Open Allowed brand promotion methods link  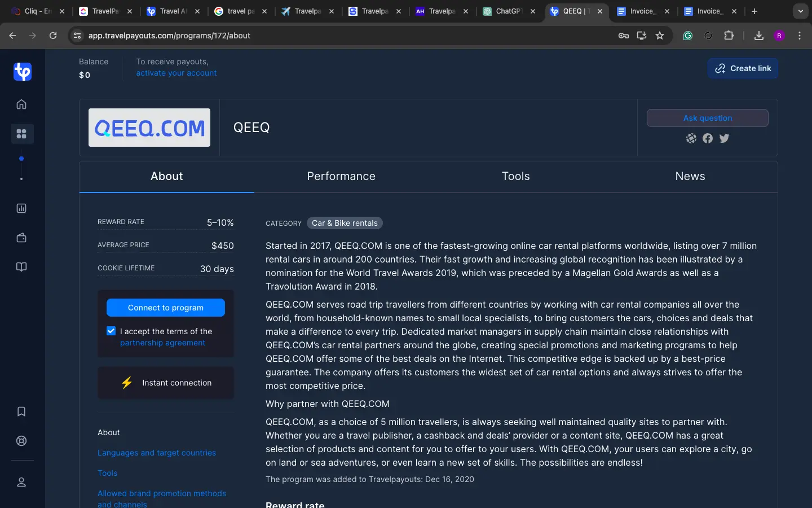click(x=162, y=498)
